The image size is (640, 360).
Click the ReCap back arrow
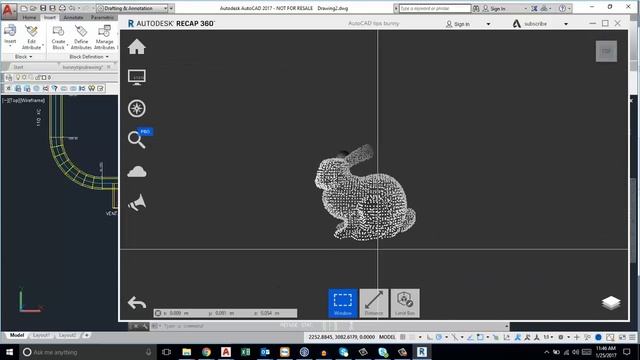(x=137, y=303)
